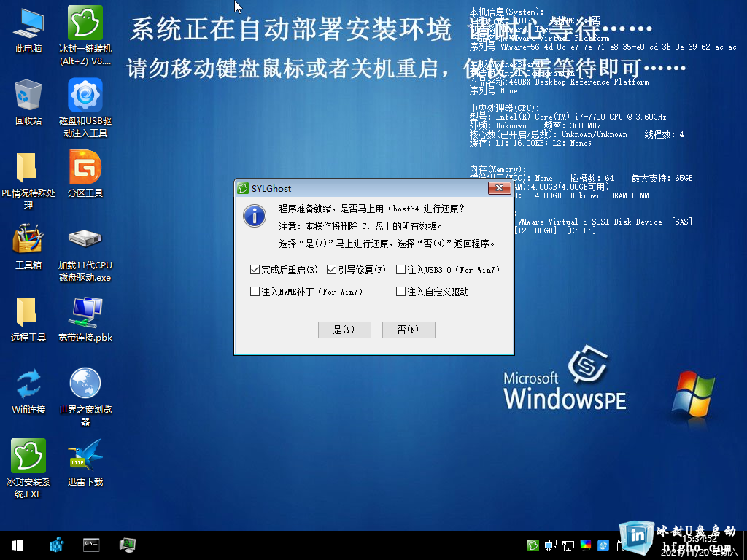
Task: Click the SYLGhost title bar icon
Action: pyautogui.click(x=243, y=189)
